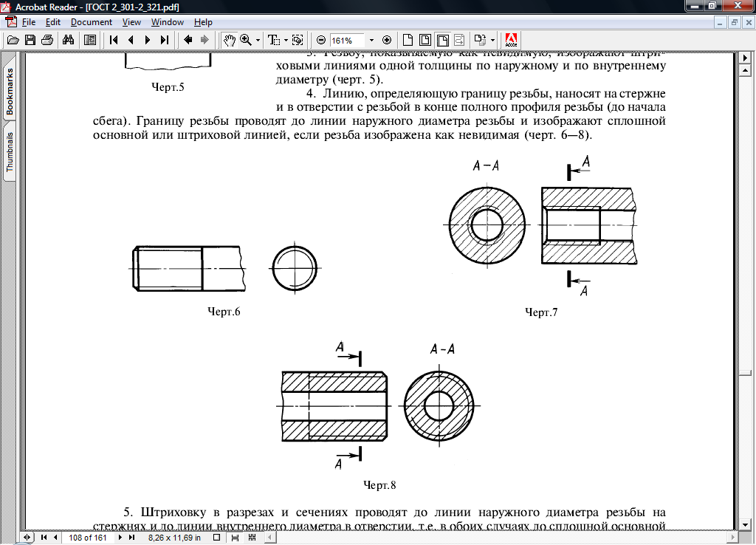The height and width of the screenshot is (545, 756).
Task: Click the grayed Reflow toolbar icon
Action: point(459,40)
